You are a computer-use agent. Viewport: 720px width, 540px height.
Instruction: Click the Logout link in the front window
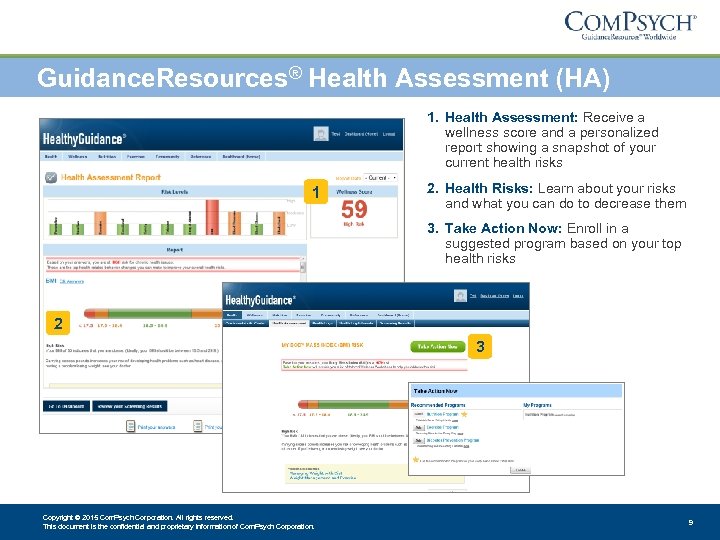coord(518,296)
